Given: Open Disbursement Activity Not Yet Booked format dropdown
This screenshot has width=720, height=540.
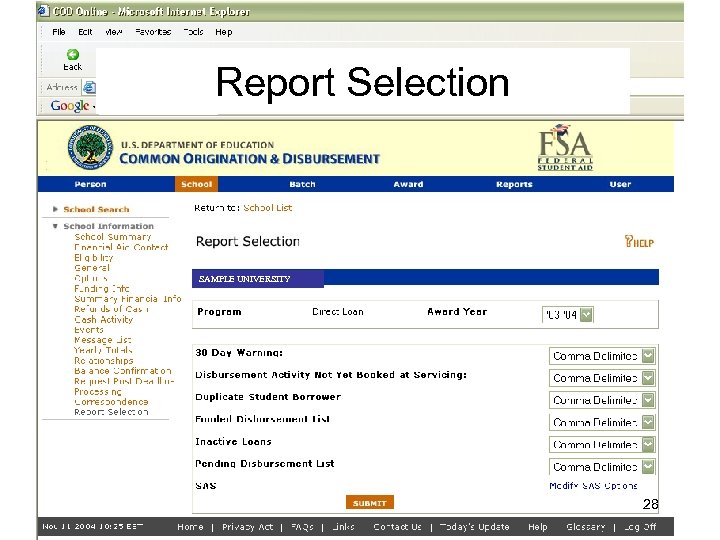Looking at the screenshot, I should coord(602,378).
